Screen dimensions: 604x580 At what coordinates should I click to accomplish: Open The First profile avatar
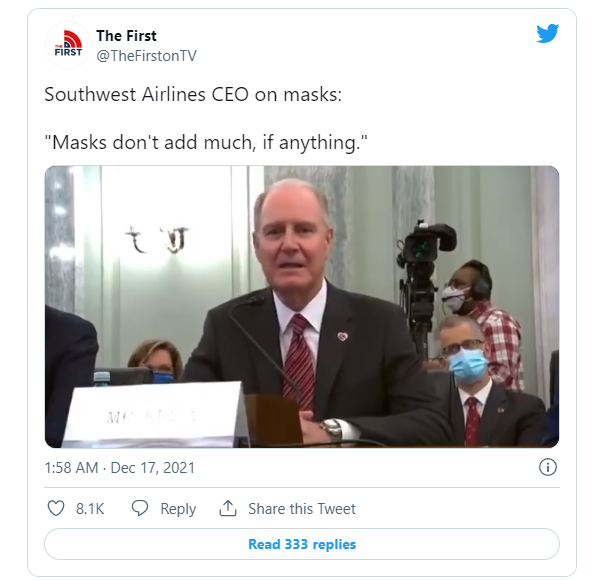click(67, 45)
